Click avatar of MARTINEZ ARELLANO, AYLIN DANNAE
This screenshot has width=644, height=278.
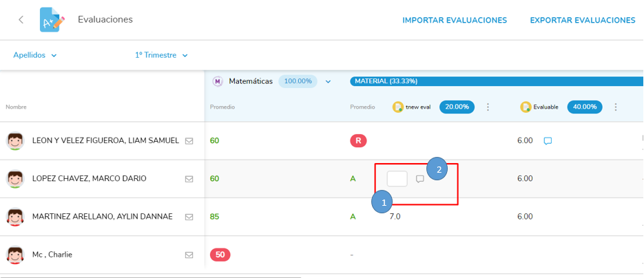click(x=15, y=217)
